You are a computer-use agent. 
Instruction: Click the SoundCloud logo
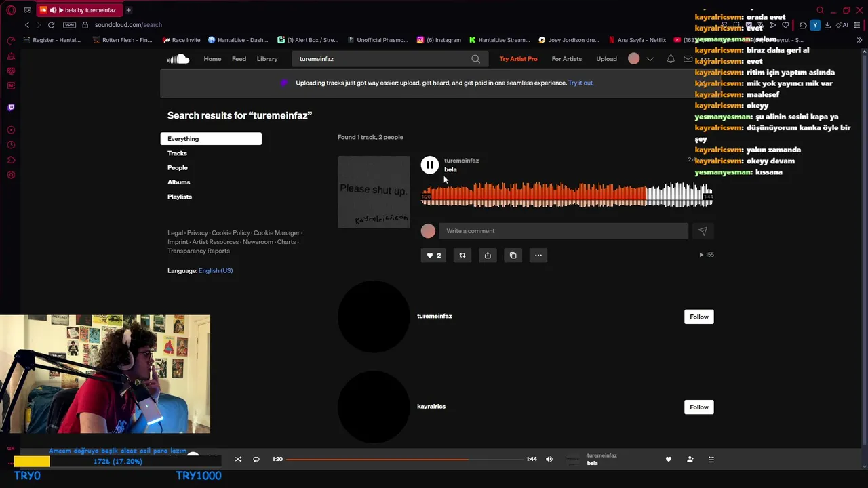(x=178, y=59)
